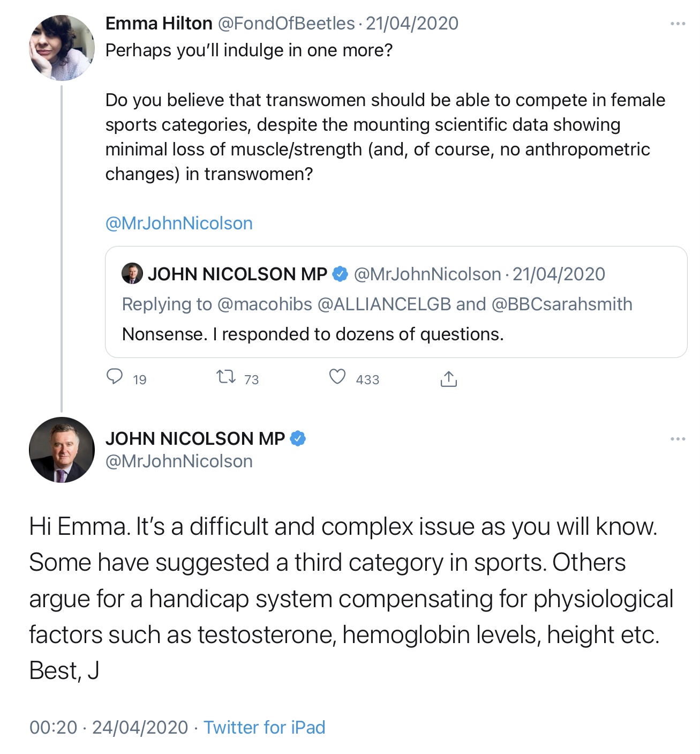Open more options on John Nicolson's reply
Screen dimensions: 700x754
tap(678, 439)
